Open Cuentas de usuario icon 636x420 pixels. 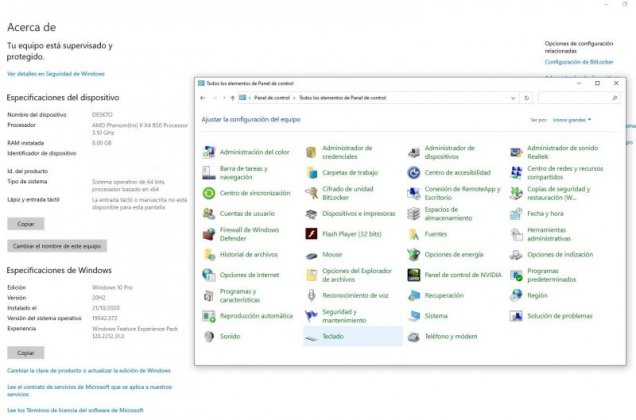[209, 213]
